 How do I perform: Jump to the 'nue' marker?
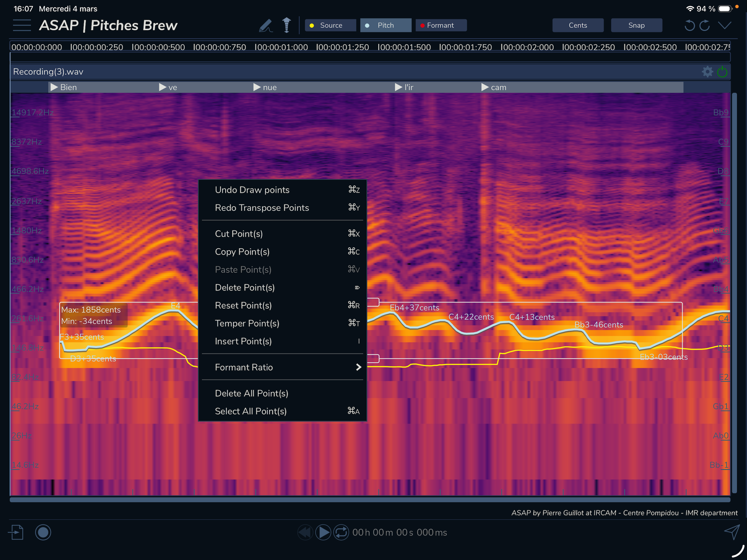pos(265,87)
